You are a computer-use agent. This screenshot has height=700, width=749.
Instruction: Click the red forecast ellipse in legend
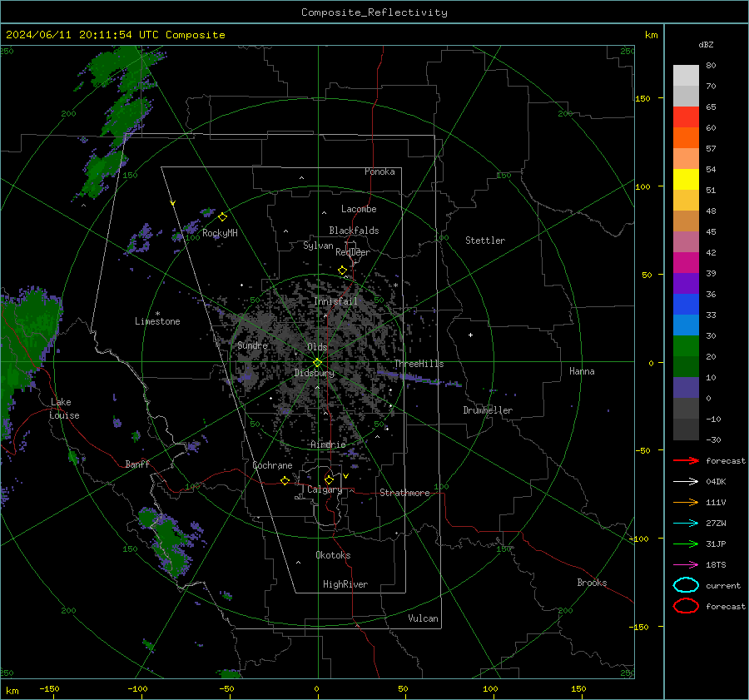click(x=686, y=606)
